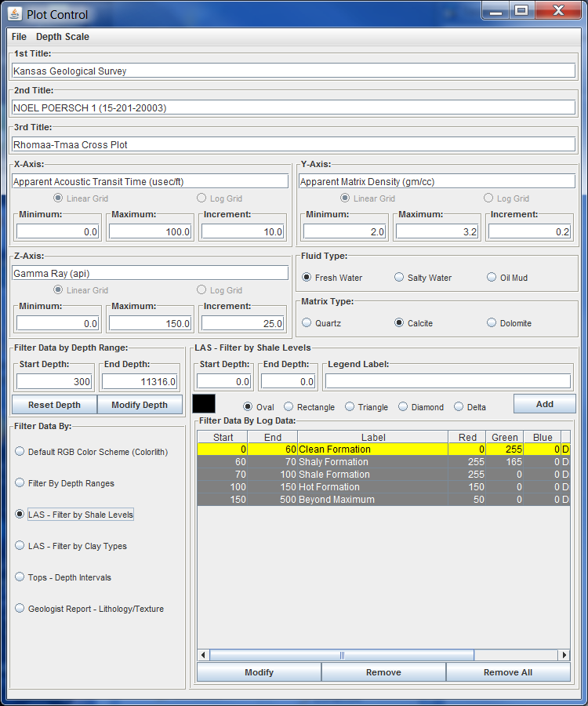The height and width of the screenshot is (706, 588).
Task: Click Y-Axis Maximum field
Action: tap(437, 231)
